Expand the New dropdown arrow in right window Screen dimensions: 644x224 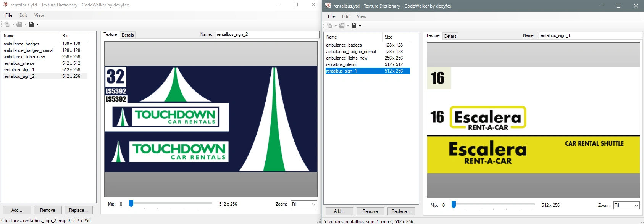tap(336, 26)
